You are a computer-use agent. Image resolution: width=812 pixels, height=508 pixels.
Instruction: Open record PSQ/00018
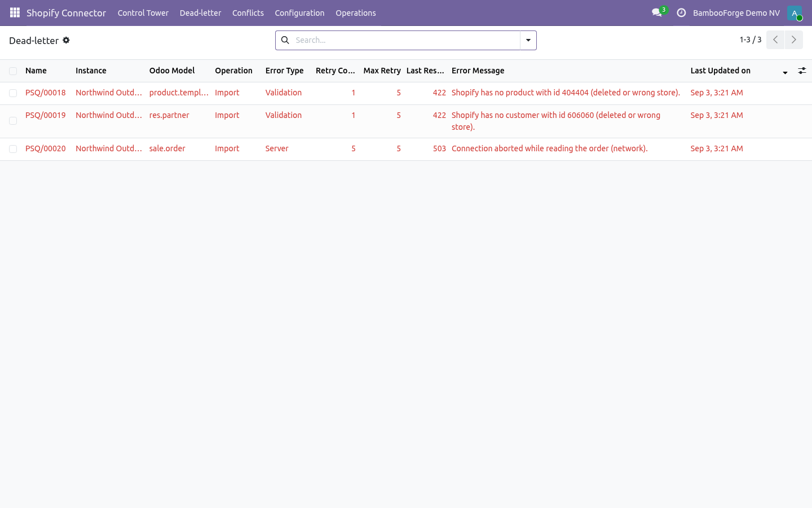point(46,93)
